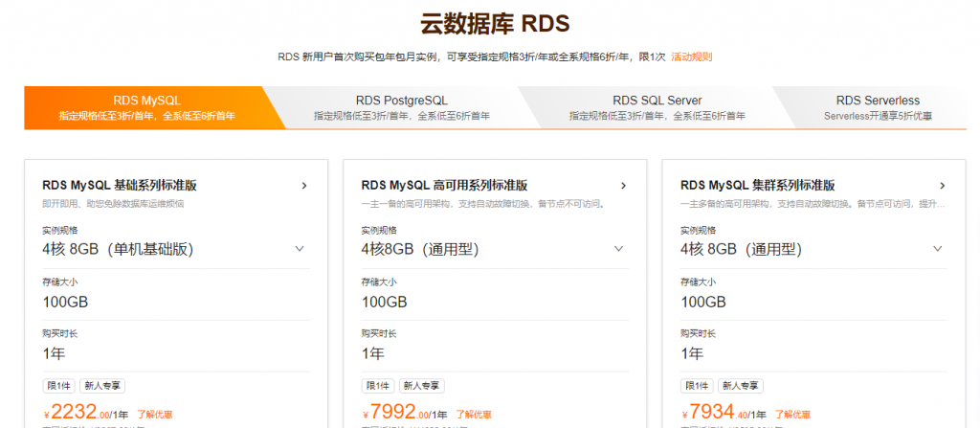The width and height of the screenshot is (980, 428).
Task: Expand 实例规格 dropdown in 集群系列 card
Action: coord(937,249)
